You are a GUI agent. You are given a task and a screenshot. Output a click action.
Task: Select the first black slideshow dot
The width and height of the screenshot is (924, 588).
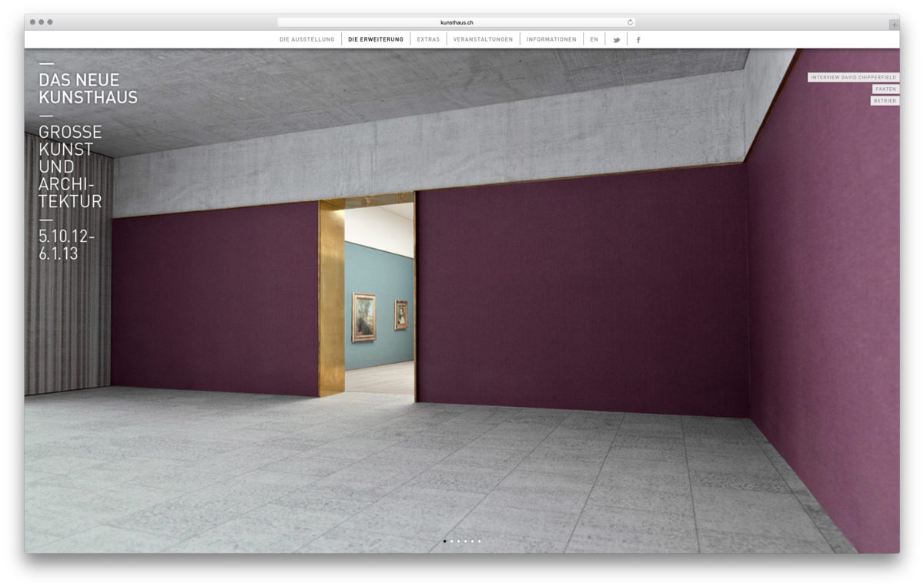pos(444,541)
